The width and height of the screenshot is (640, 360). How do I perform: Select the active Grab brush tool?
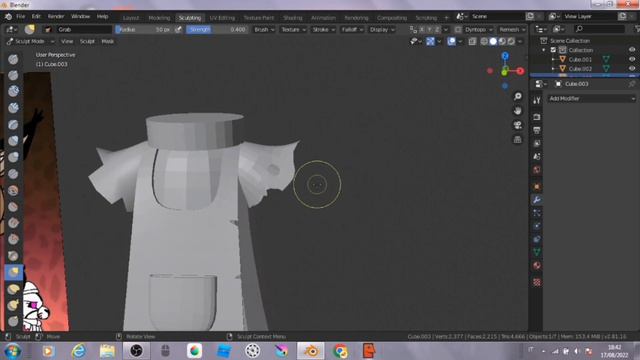click(x=13, y=272)
